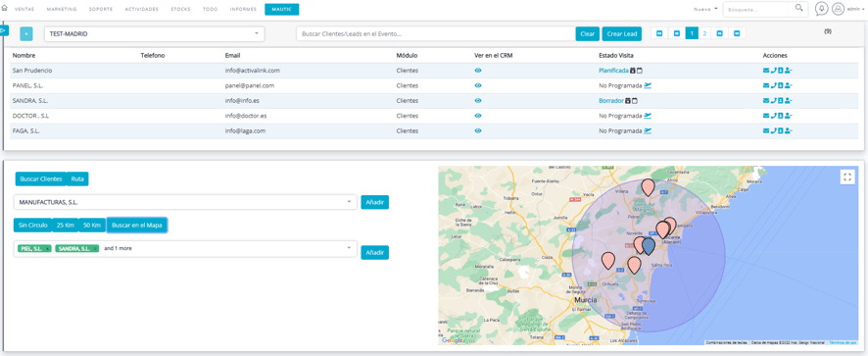Send email to PANEL, S.L.
The width and height of the screenshot is (868, 356).
click(x=765, y=85)
